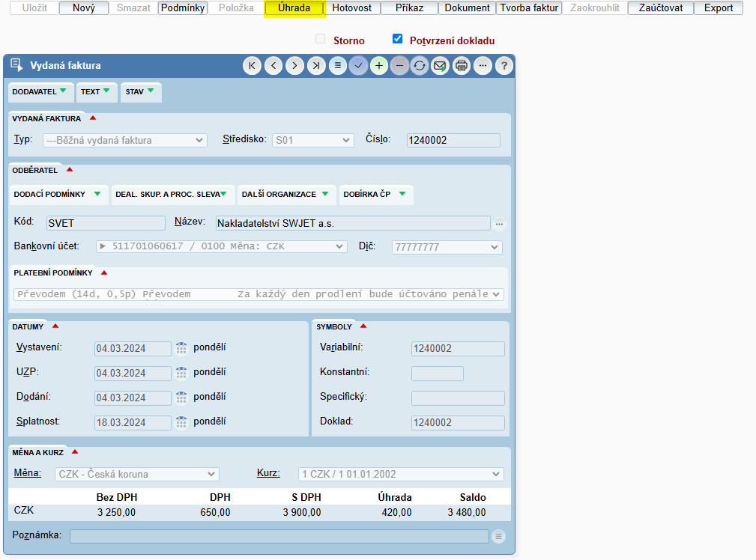Click the Dokument button
Screen dimensions: 756x560
point(468,7)
